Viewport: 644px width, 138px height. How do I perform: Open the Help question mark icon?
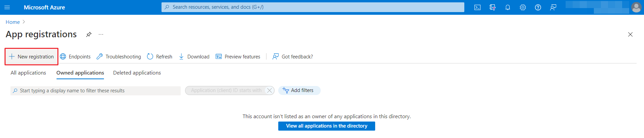coord(538,7)
